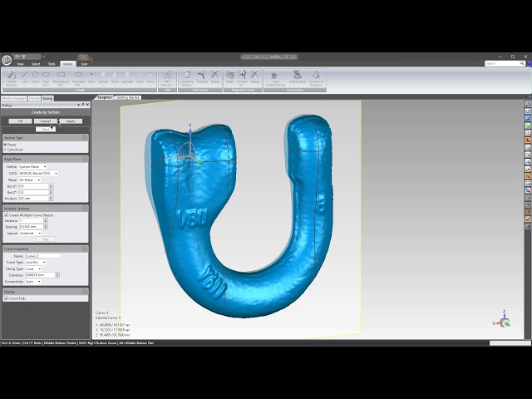Viewport: 532px width, 399px height.
Task: Select the Point creation tool
Action: (x=91, y=77)
